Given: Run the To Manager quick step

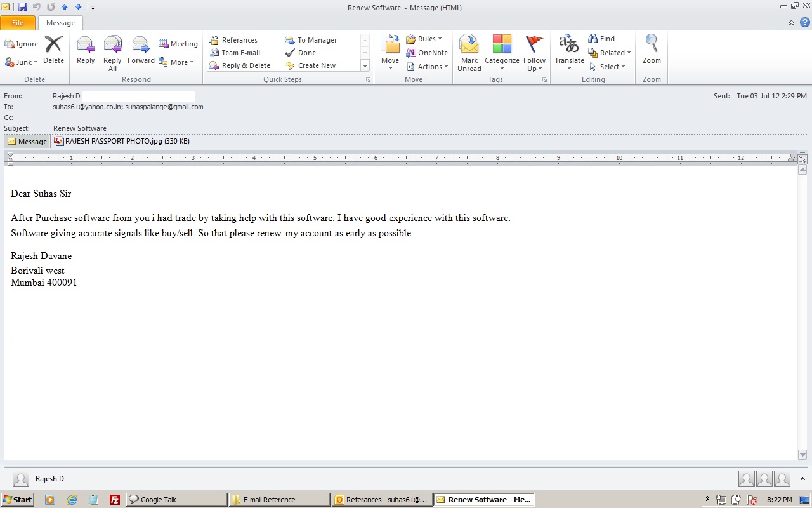Looking at the screenshot, I should [311, 40].
